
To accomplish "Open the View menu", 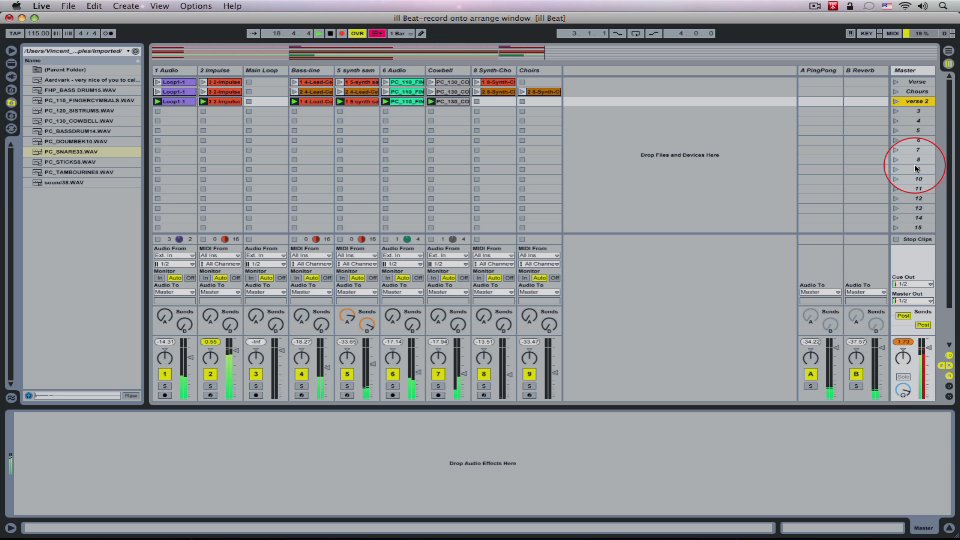I will (x=159, y=6).
